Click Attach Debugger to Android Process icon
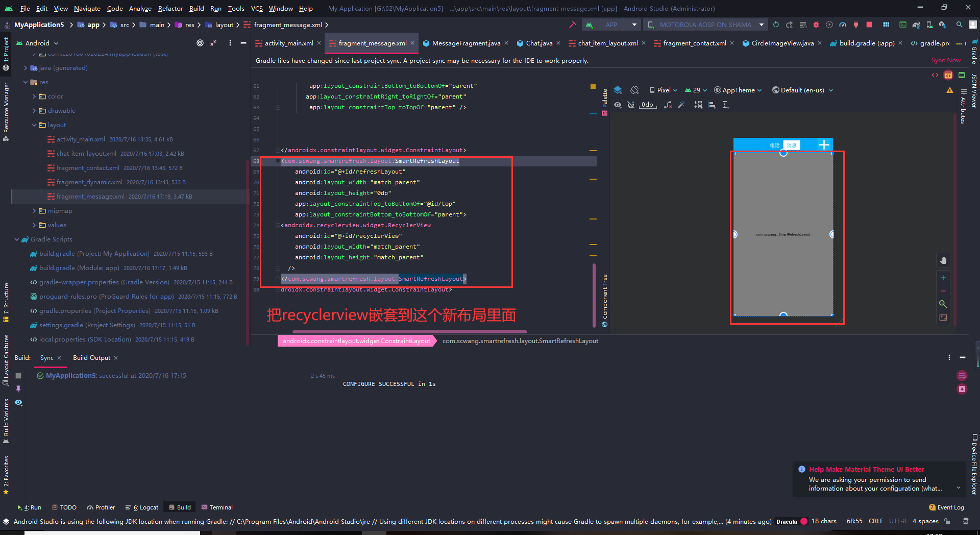This screenshot has height=535, width=980. [x=856, y=25]
